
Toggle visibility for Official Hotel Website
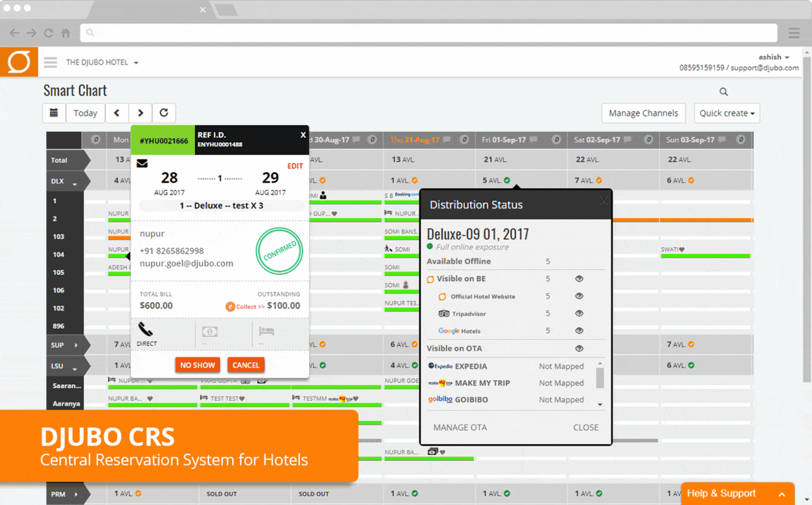click(579, 297)
